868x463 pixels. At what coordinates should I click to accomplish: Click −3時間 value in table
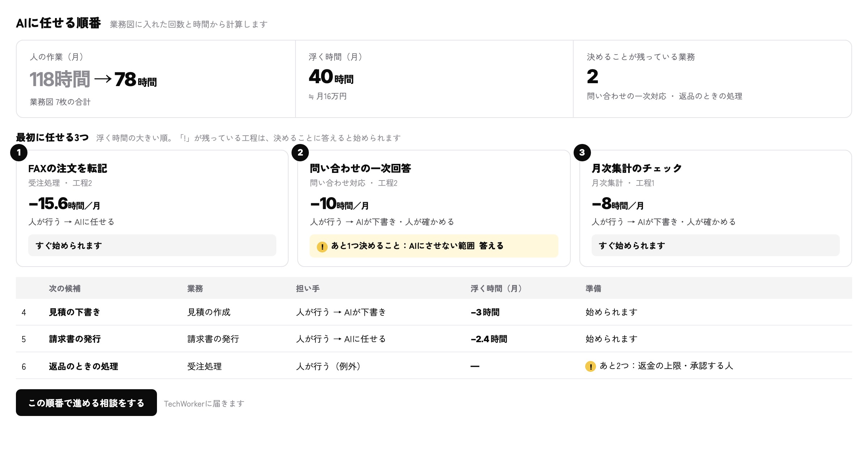coord(485,312)
